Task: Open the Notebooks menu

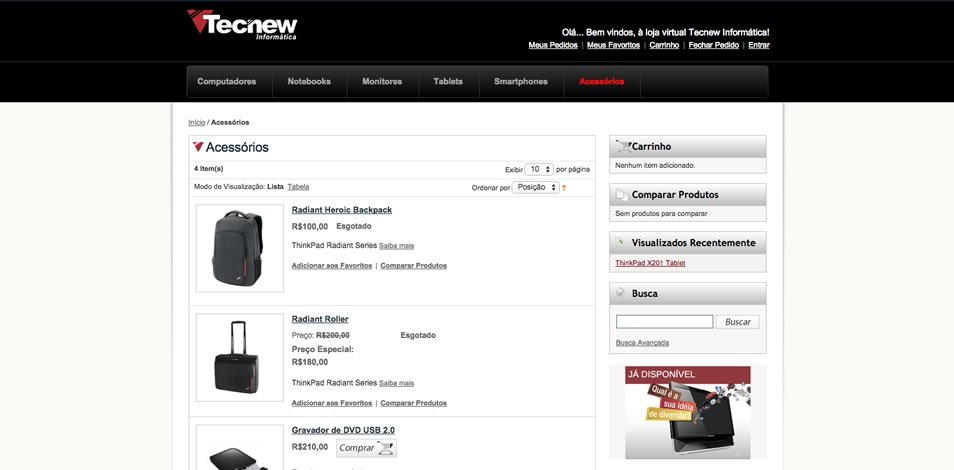Action: point(309,82)
